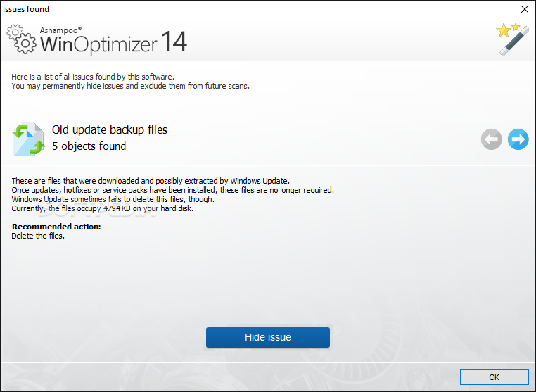Click the 'Delete the files.' text
The height and width of the screenshot is (392, 536).
pos(38,236)
